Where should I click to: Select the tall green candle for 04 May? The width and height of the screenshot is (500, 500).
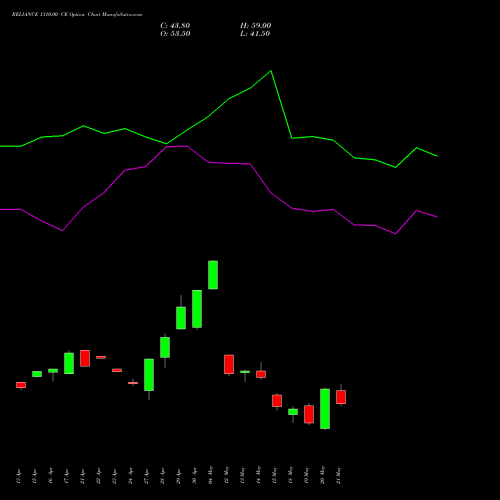213,275
